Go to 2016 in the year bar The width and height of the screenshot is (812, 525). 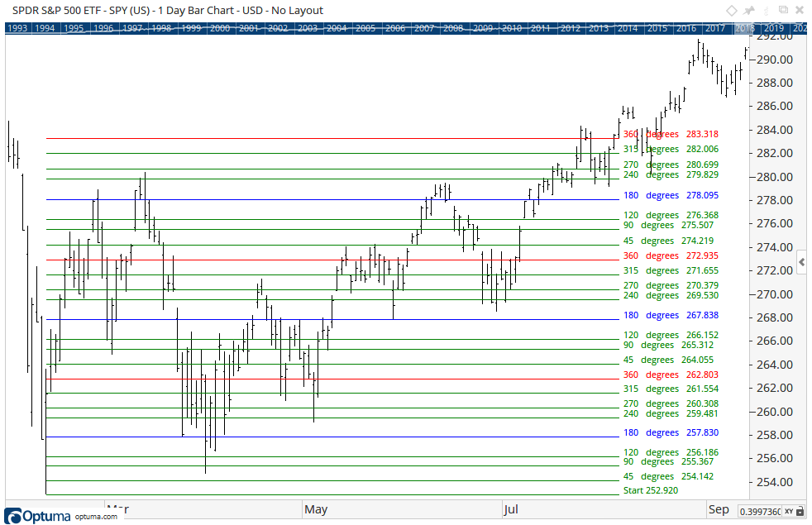click(x=686, y=28)
